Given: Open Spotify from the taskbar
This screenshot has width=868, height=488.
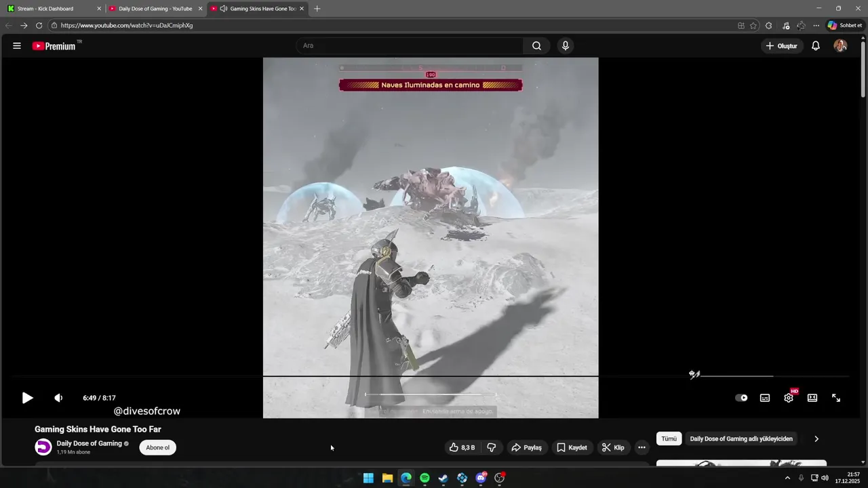Looking at the screenshot, I should pos(425,478).
